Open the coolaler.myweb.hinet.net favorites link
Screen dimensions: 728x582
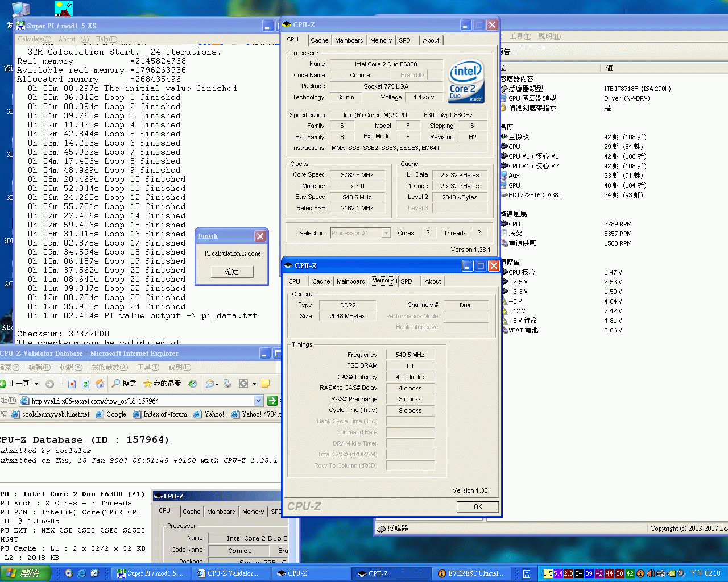click(51, 414)
